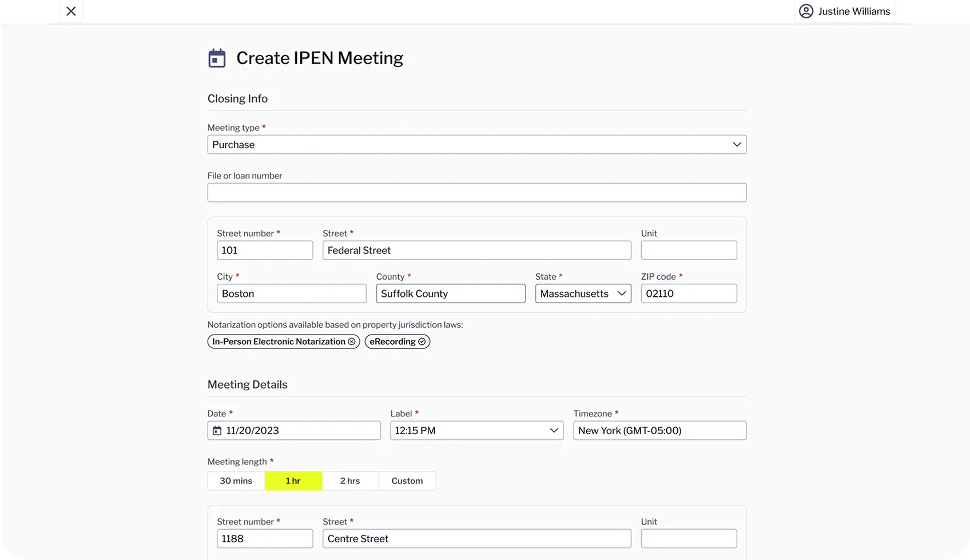Select the 2 hrs meeting length
This screenshot has width=970, height=560.
(x=350, y=481)
